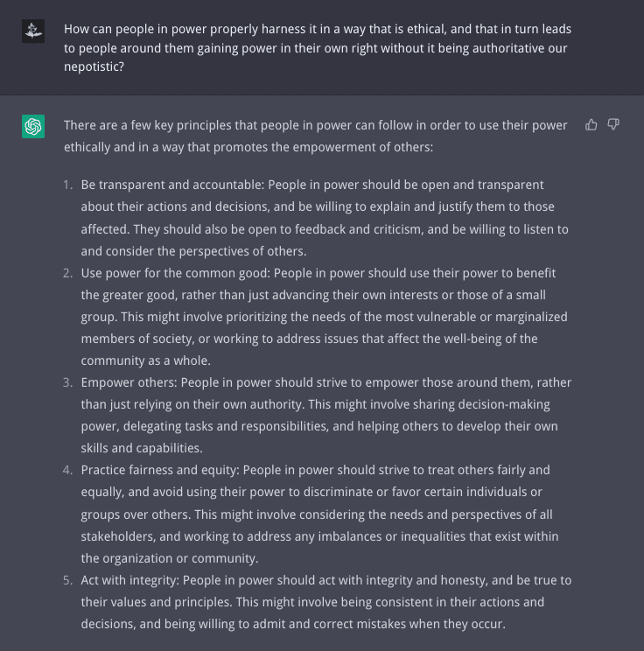The height and width of the screenshot is (651, 644).
Task: Click the phrase 'community as a whole.'
Action: point(146,360)
